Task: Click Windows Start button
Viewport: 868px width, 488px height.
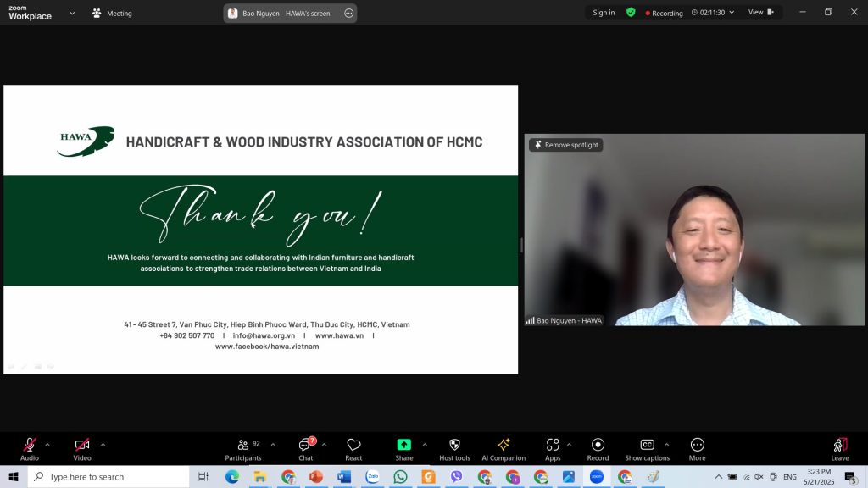Action: pos(14,476)
